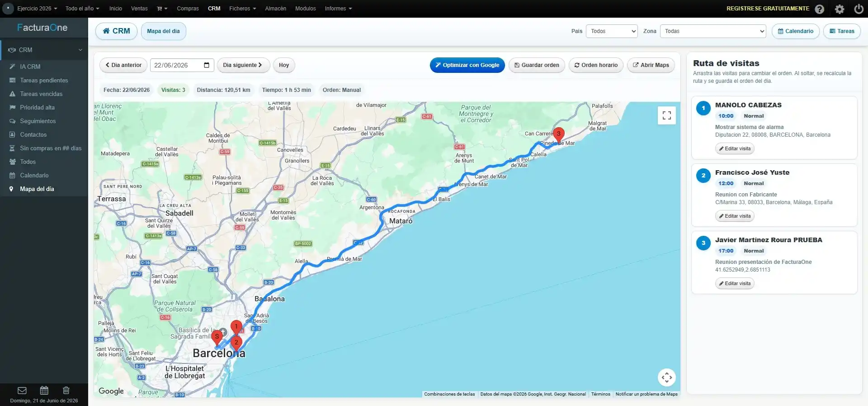Click the round user avatar icon
The width and height of the screenshot is (868, 406).
pos(8,9)
